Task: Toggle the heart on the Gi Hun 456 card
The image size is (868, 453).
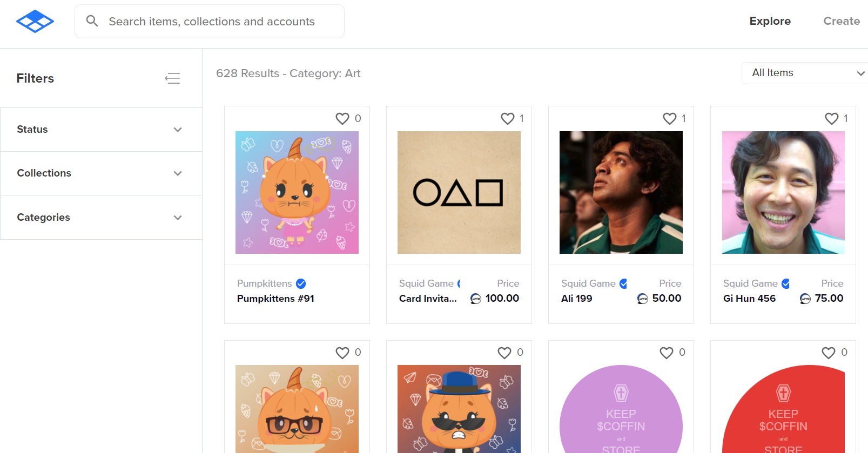Action: [832, 118]
